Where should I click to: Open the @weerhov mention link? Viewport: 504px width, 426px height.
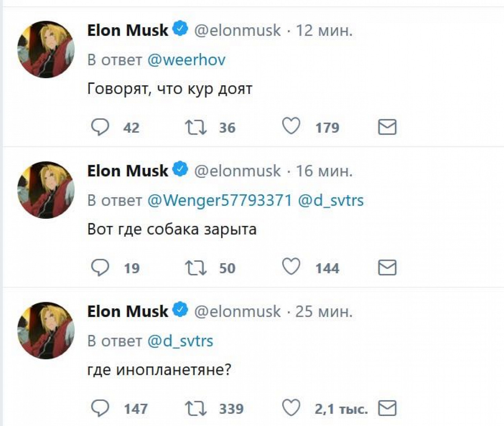(x=186, y=60)
